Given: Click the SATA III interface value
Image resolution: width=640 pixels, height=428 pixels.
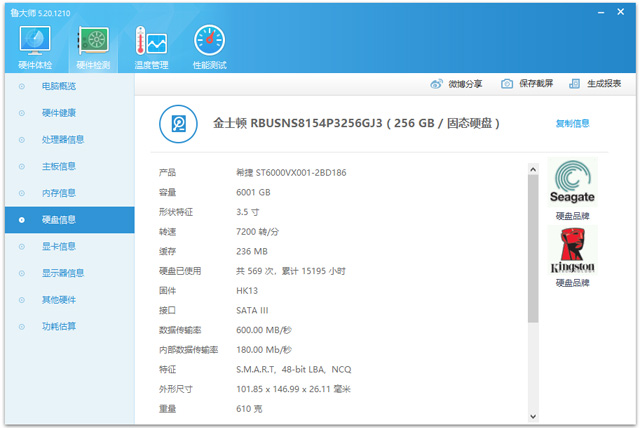Looking at the screenshot, I should click(x=252, y=310).
